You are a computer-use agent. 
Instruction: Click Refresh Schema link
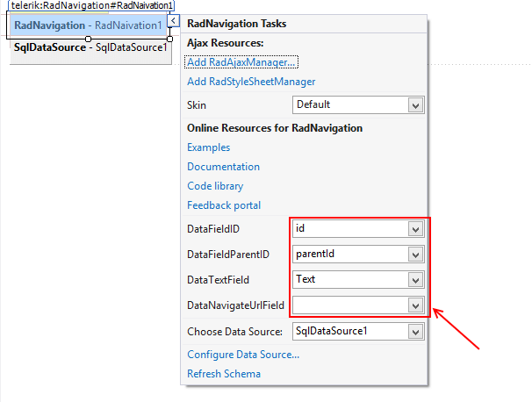[x=224, y=374]
